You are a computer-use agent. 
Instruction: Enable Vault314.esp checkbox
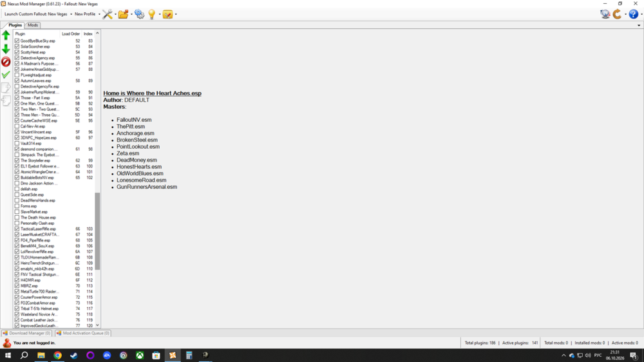17,144
